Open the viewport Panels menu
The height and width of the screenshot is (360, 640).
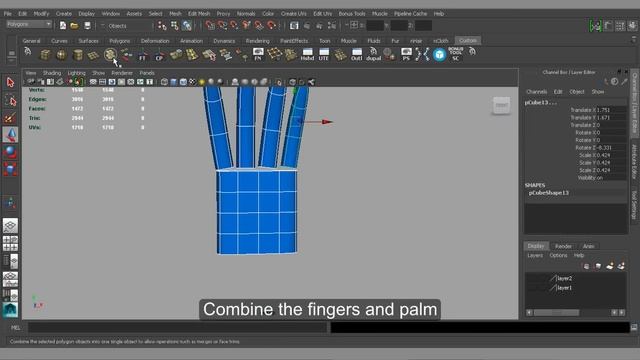click(x=147, y=73)
